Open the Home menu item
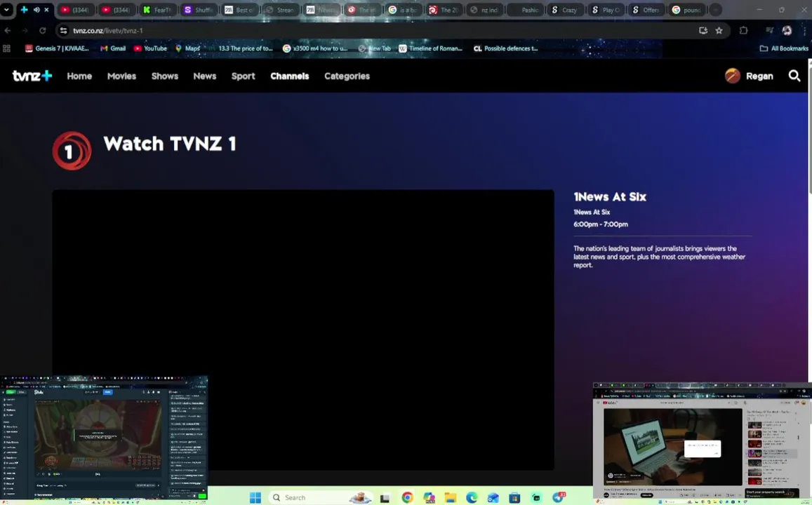812x505 pixels. [79, 76]
